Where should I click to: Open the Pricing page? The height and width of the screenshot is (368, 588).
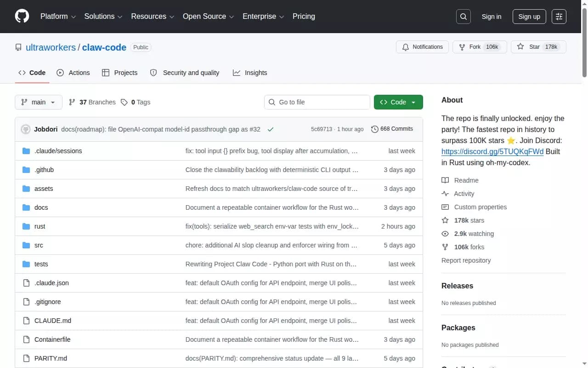pyautogui.click(x=304, y=17)
